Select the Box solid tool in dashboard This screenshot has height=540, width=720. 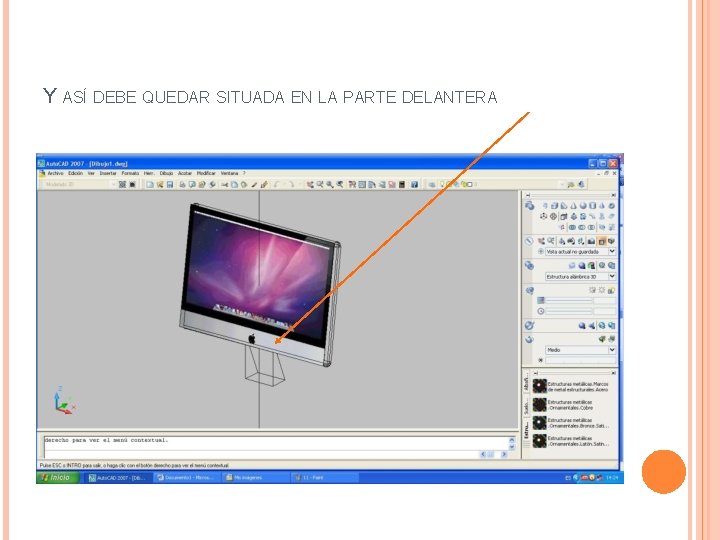(554, 205)
